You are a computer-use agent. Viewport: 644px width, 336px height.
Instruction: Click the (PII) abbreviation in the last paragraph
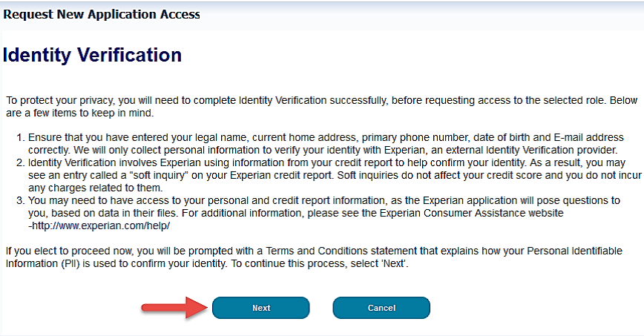pyautogui.click(x=70, y=264)
